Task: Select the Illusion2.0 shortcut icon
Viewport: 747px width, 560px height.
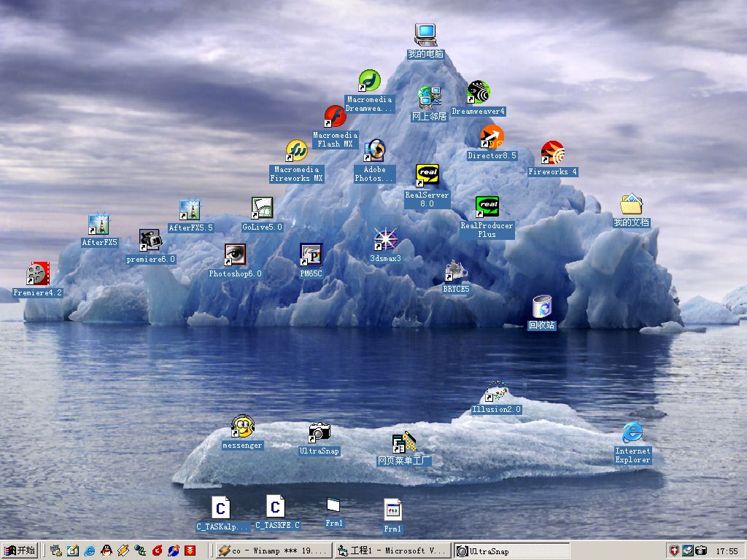Action: 496,392
